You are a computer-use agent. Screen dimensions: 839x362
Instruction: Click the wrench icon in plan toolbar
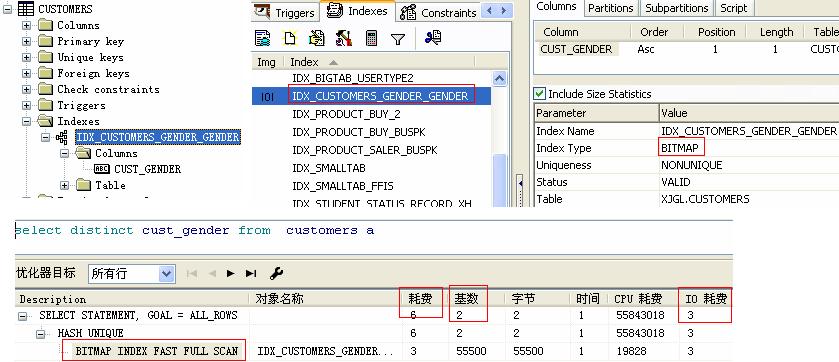tap(276, 274)
